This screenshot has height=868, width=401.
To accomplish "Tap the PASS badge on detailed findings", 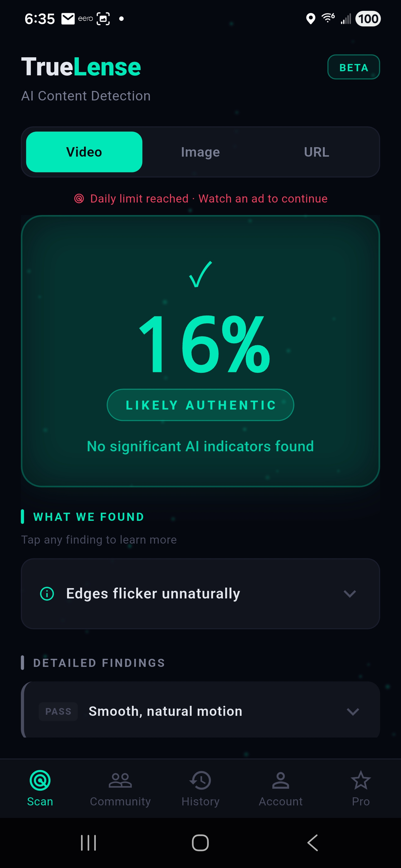I will point(58,711).
